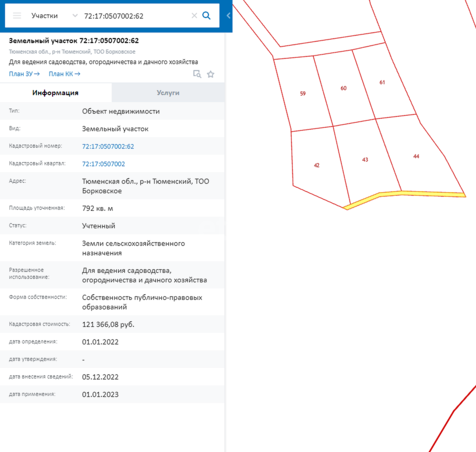Click the cadastral number search input

point(136,16)
